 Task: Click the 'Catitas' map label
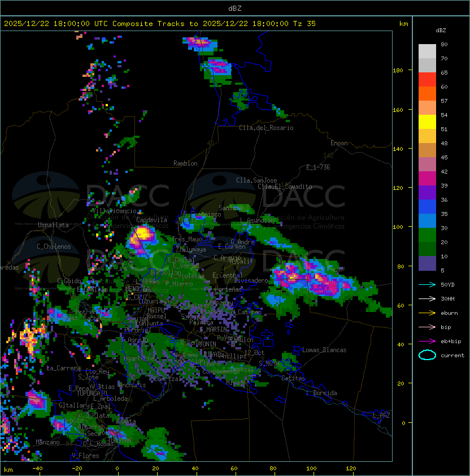tap(293, 378)
